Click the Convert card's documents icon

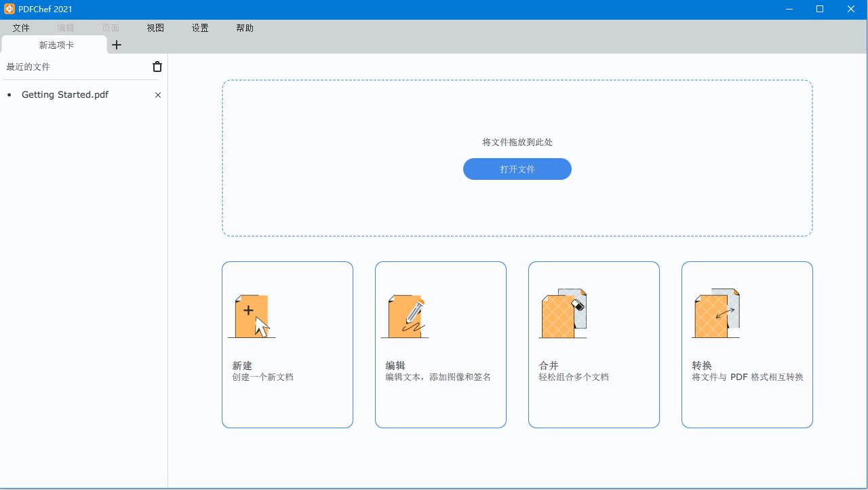coord(715,314)
